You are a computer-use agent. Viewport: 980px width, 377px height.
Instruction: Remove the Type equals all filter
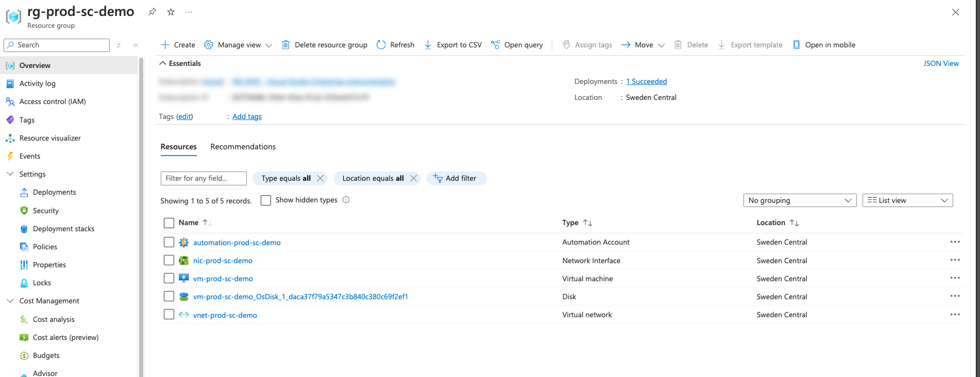[320, 178]
